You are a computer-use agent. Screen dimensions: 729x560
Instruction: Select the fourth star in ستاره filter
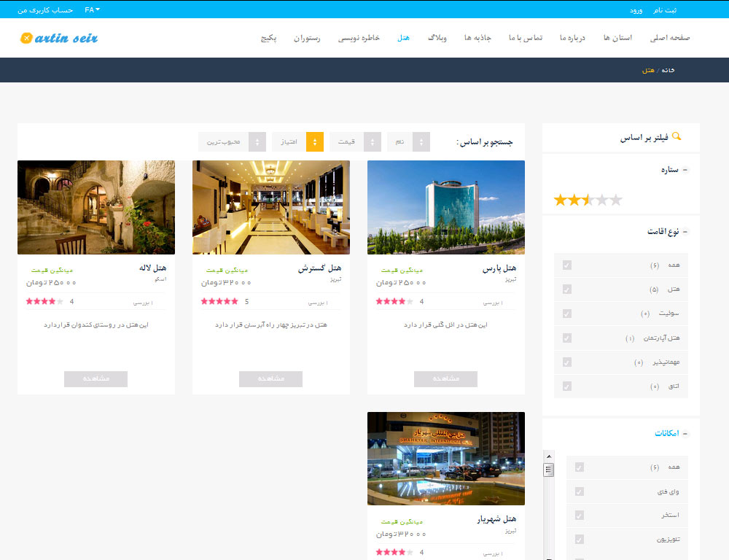(x=602, y=201)
